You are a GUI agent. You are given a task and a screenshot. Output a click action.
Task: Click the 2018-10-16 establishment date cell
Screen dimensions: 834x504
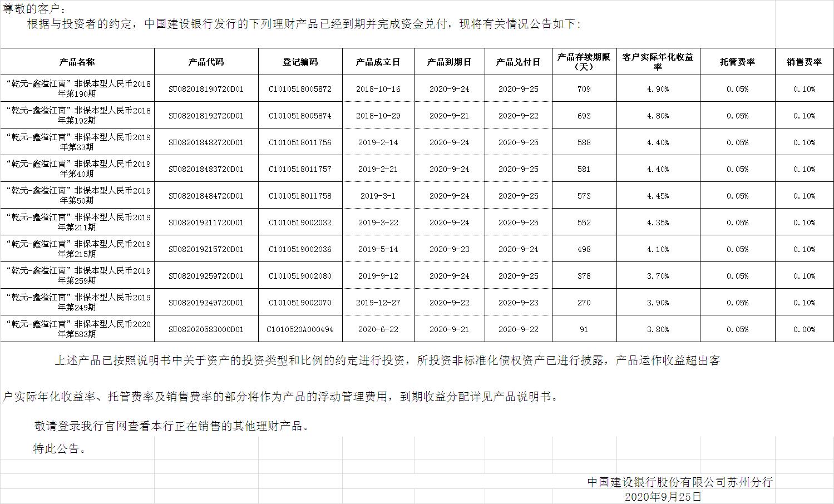[378, 89]
